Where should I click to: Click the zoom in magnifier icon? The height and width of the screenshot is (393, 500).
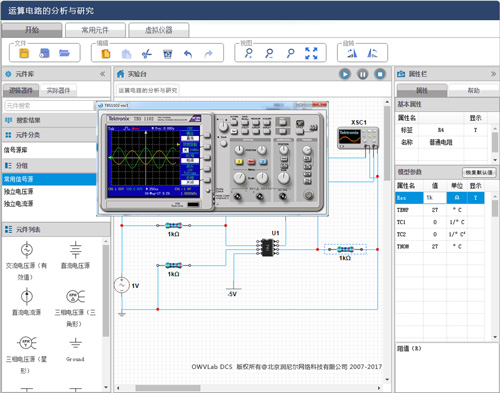(249, 53)
